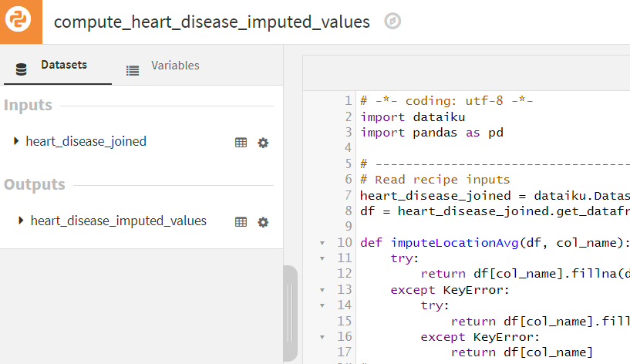Click the recipe title compute_heart_disease_imputed_values
This screenshot has width=630, height=364.
click(212, 22)
